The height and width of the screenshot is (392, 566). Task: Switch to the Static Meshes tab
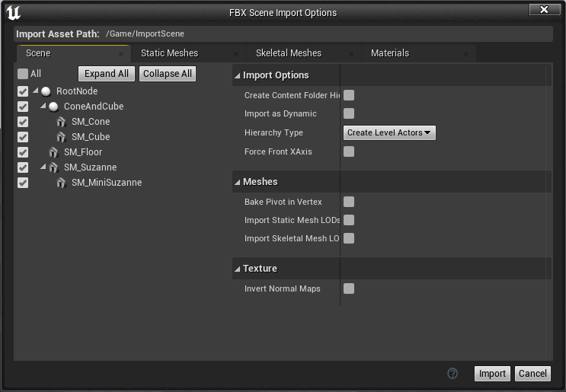coord(188,53)
